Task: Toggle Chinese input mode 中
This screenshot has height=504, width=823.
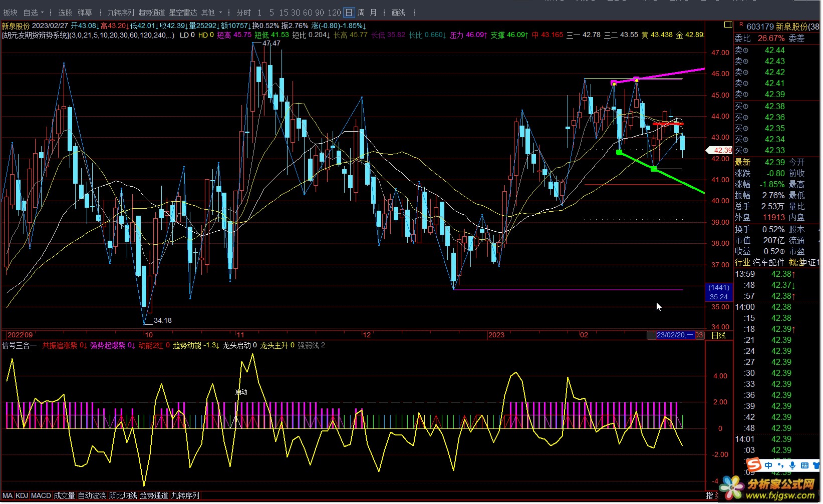Action: click(768, 465)
